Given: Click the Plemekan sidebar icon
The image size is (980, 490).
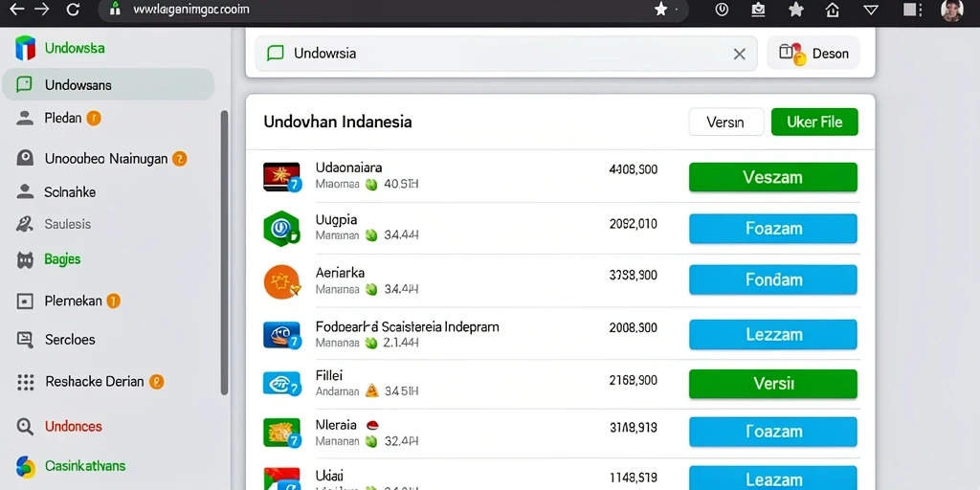Looking at the screenshot, I should coord(24,301).
